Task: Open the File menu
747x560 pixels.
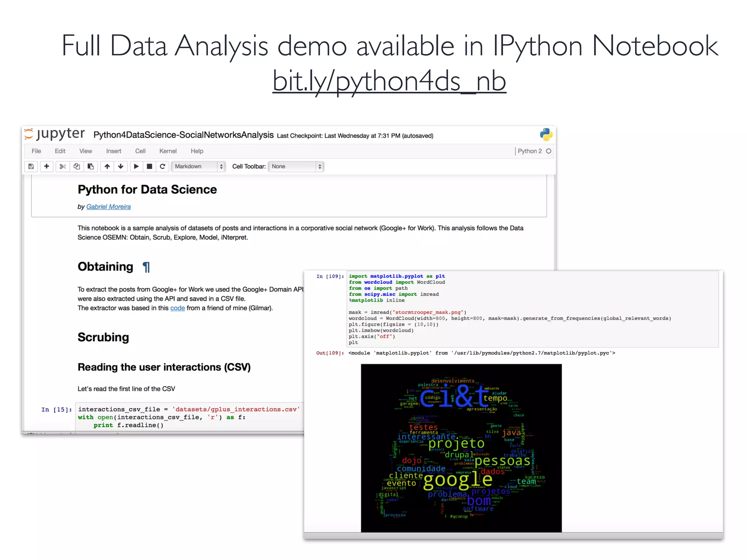Action: [36, 151]
